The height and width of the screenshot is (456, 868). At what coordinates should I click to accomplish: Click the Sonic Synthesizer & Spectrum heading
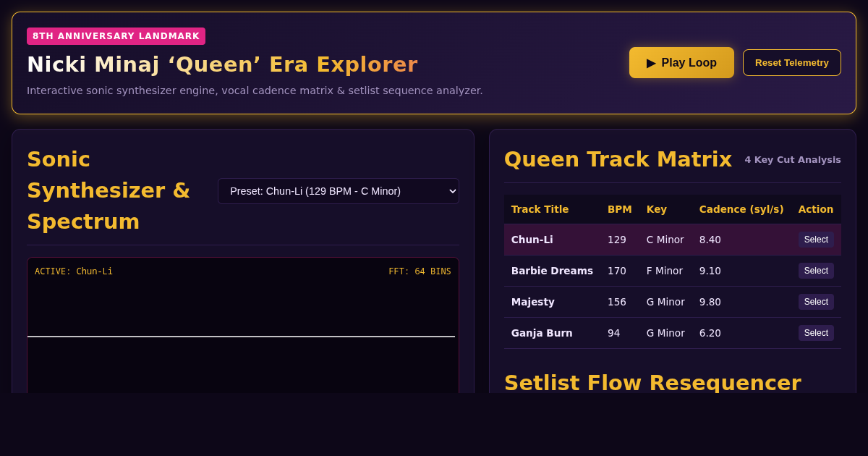point(109,190)
